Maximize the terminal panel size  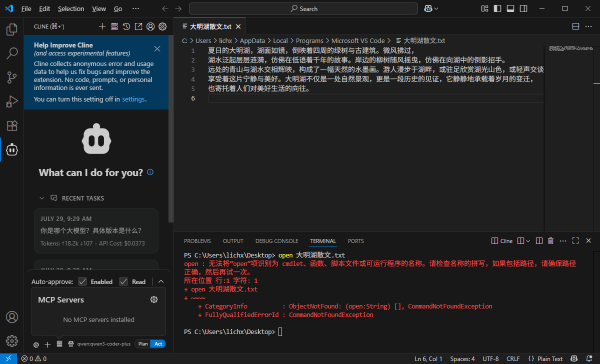pyautogui.click(x=575, y=240)
